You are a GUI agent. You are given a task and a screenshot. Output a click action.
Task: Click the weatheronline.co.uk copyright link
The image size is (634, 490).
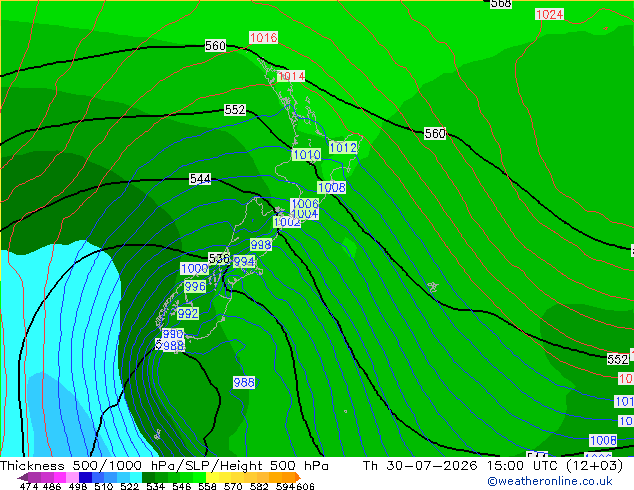click(x=550, y=481)
